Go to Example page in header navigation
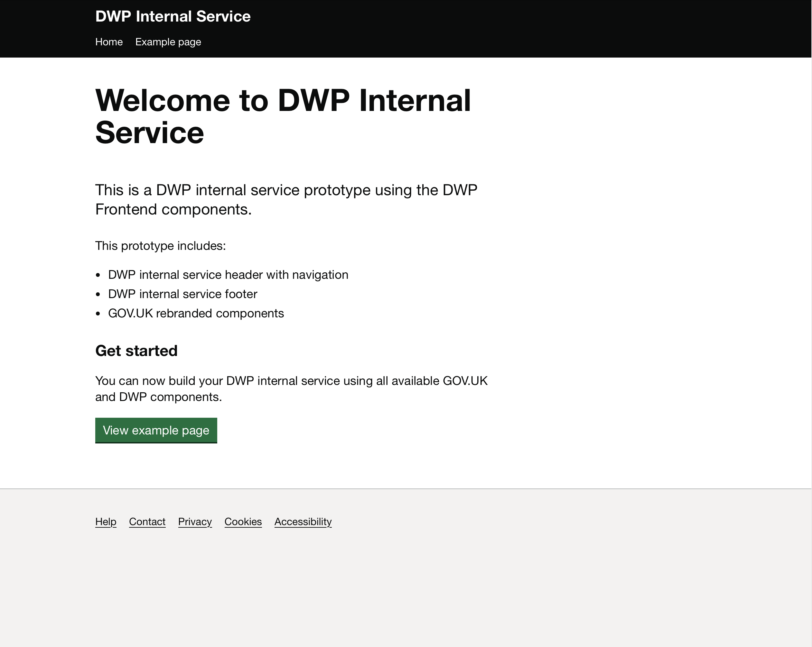Image resolution: width=812 pixels, height=647 pixels. 168,42
